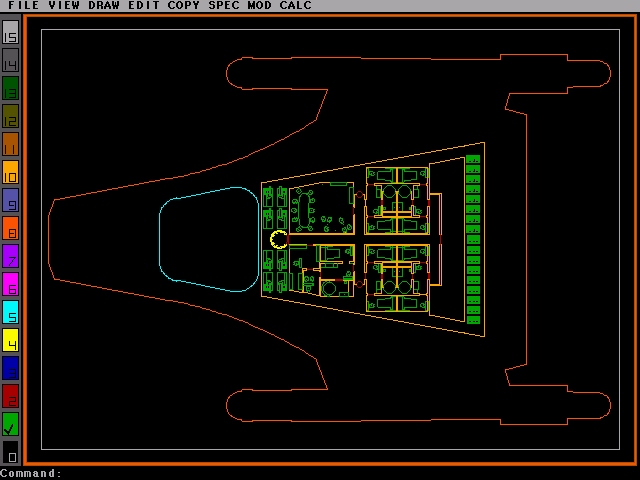The width and height of the screenshot is (640, 480).
Task: Open the EDIT menu
Action: (x=144, y=6)
